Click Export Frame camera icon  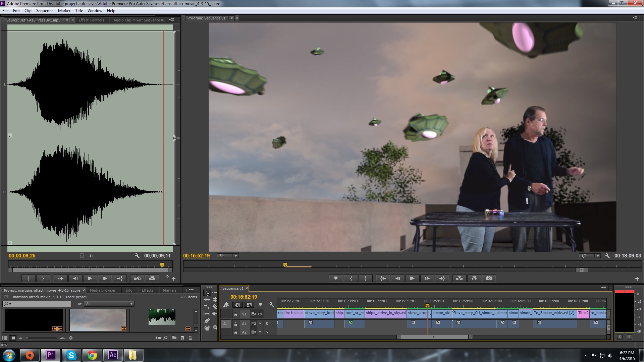pos(489,278)
